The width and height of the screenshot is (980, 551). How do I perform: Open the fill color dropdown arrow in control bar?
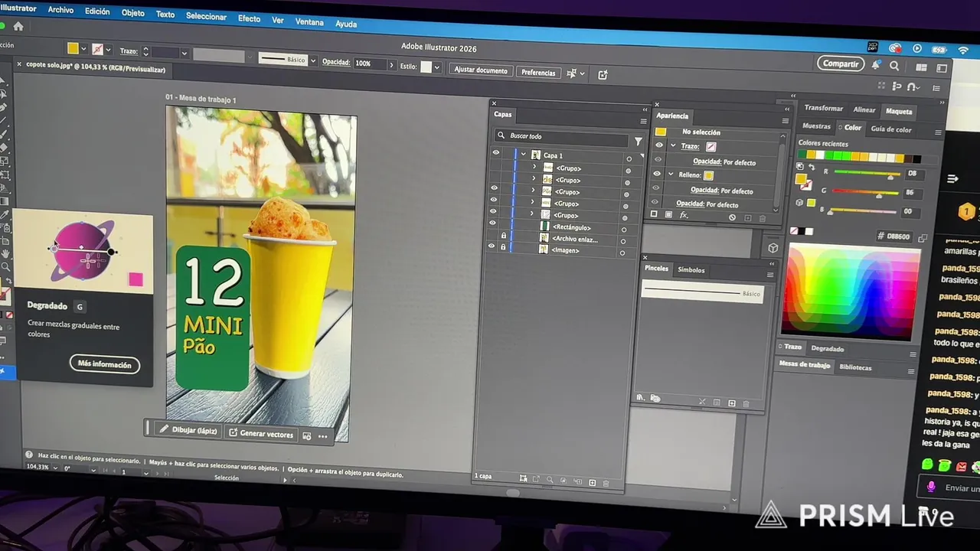click(83, 49)
